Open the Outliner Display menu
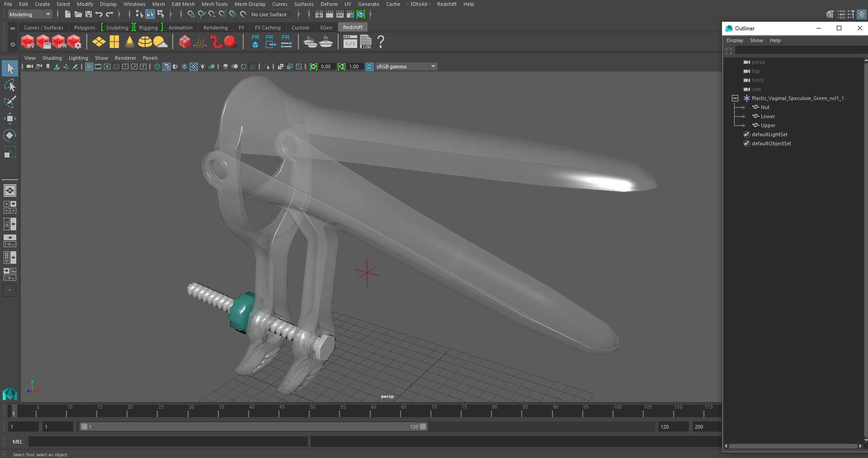 pyautogui.click(x=735, y=40)
